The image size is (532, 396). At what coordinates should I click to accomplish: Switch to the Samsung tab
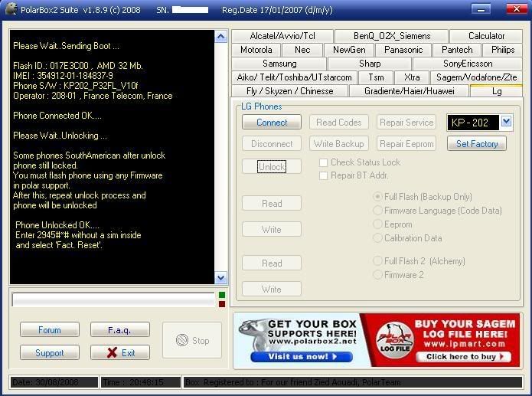pyautogui.click(x=279, y=64)
